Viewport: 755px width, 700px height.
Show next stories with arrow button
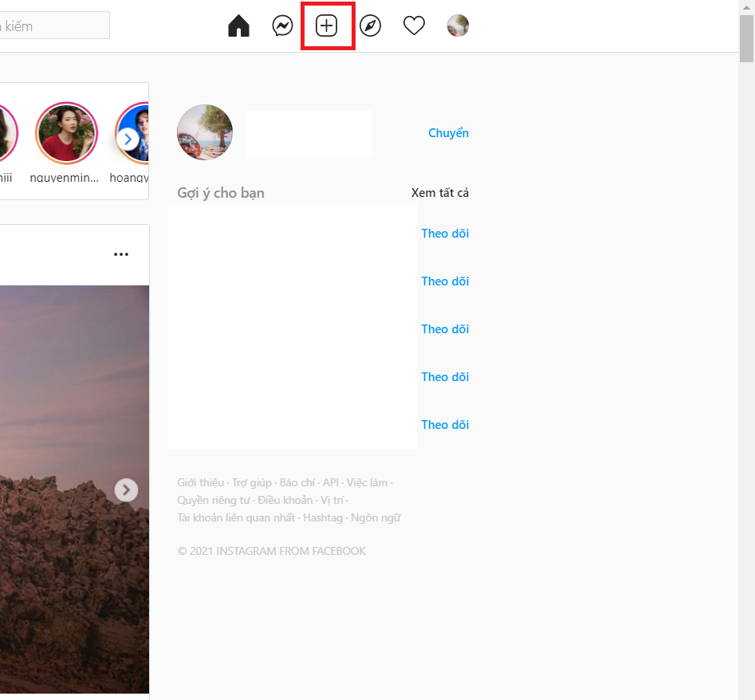[x=128, y=140]
